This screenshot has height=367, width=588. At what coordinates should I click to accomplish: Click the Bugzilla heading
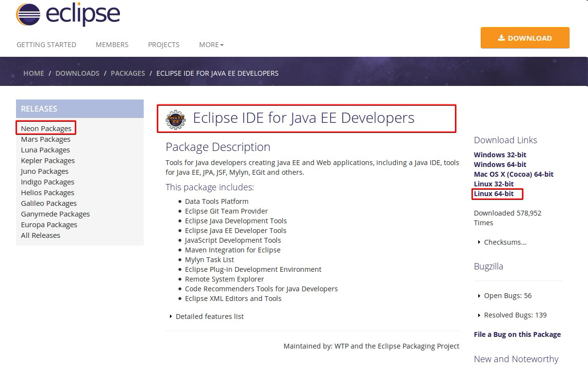[x=488, y=267]
